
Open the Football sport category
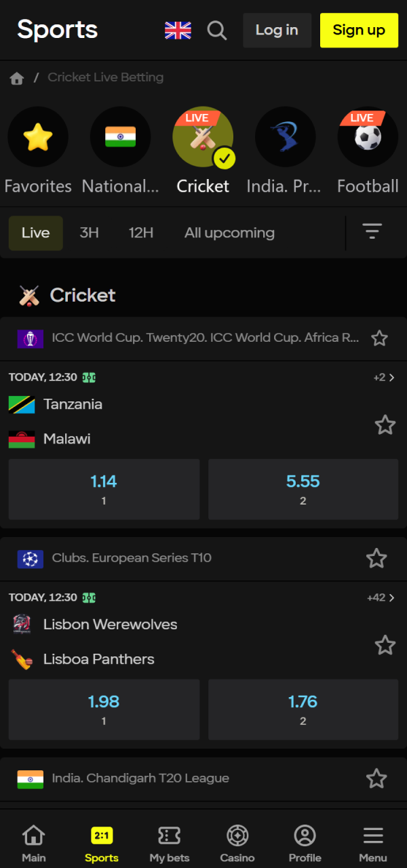[x=367, y=136]
